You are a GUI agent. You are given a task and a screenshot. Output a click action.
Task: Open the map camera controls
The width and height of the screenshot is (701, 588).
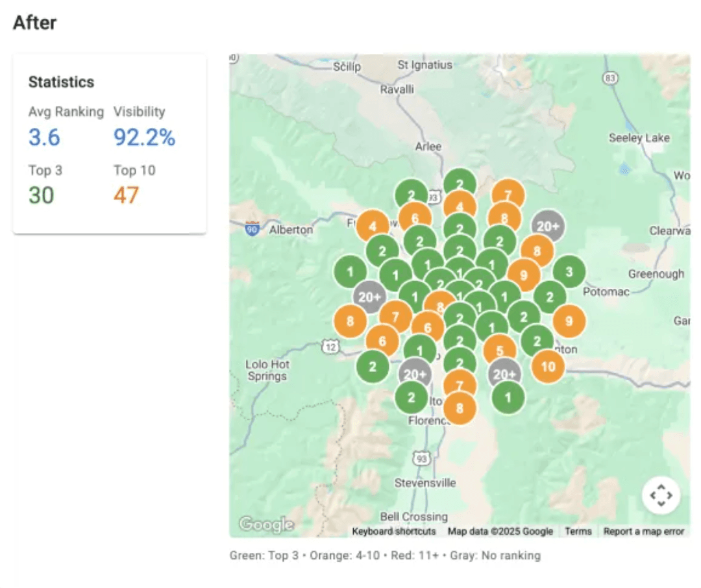(x=661, y=496)
